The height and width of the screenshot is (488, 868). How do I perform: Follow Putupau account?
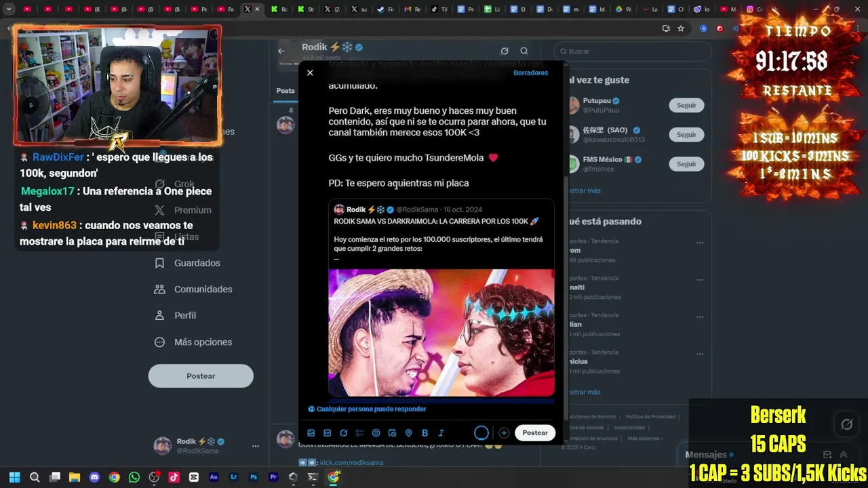coord(686,105)
